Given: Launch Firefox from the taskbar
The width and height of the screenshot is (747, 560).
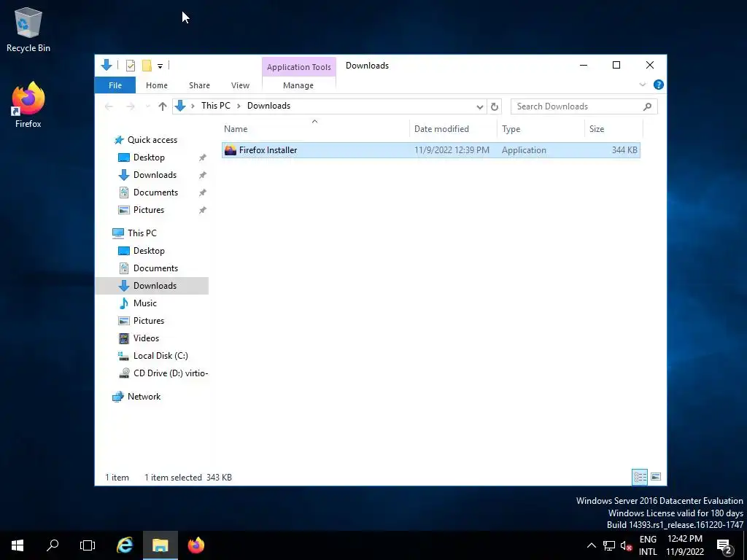Looking at the screenshot, I should [x=196, y=545].
